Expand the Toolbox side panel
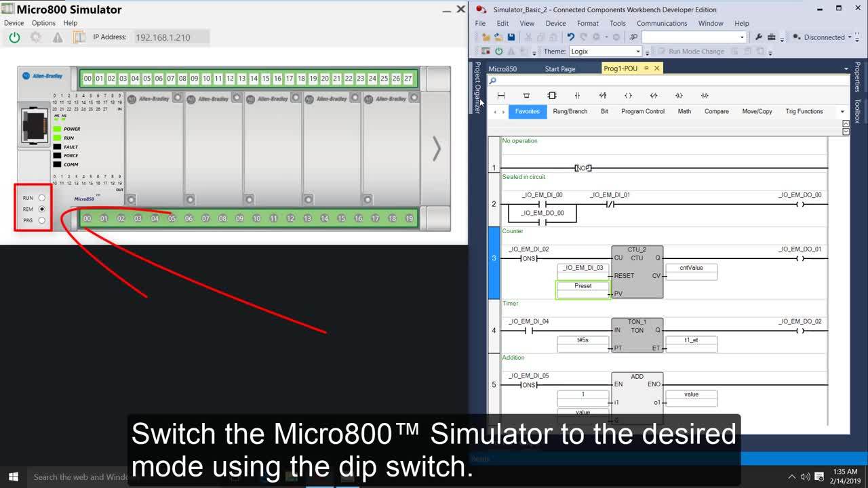Viewport: 868px width, 488px height. click(857, 111)
